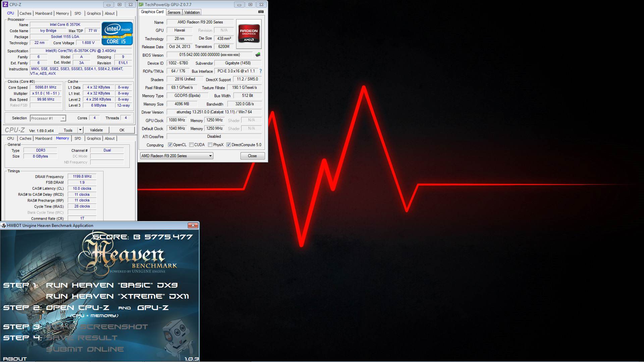
Task: Open the AMD Radeon R9 200 Series dropdown
Action: coord(176,156)
